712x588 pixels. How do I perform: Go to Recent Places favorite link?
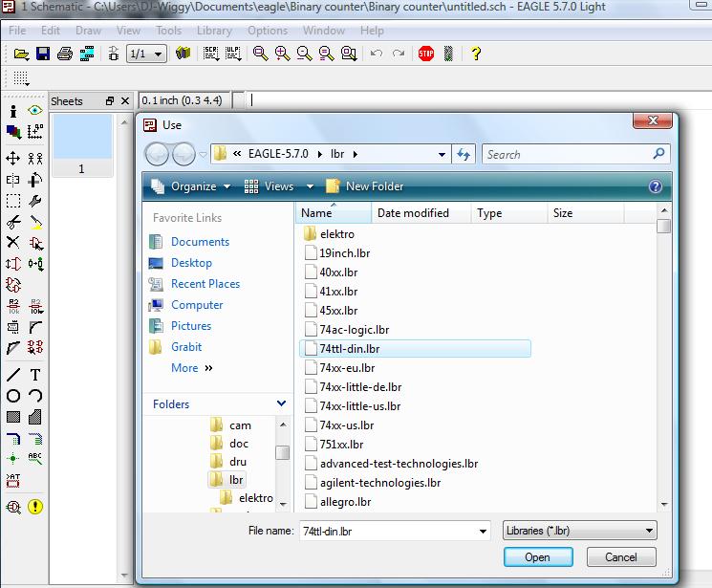205,284
